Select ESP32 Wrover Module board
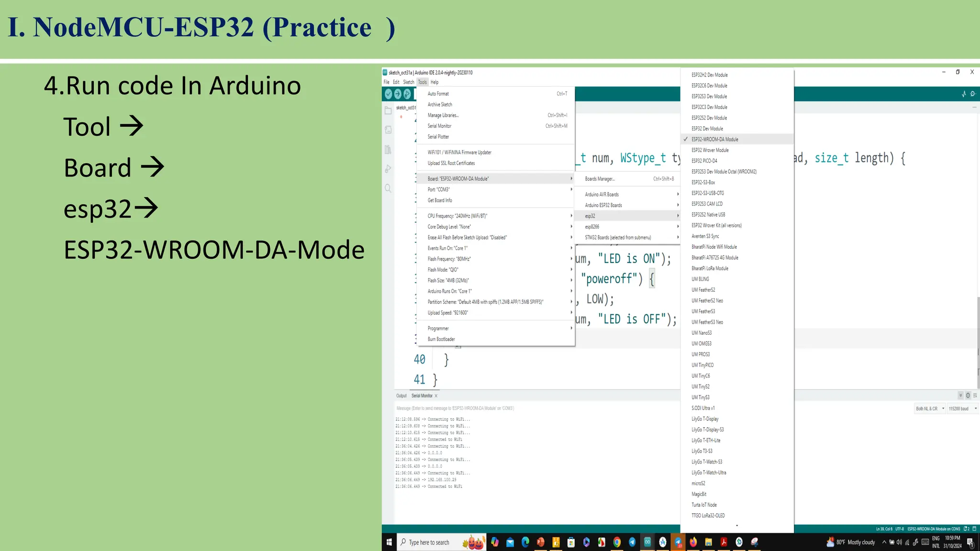The image size is (980, 551). [x=737, y=150]
